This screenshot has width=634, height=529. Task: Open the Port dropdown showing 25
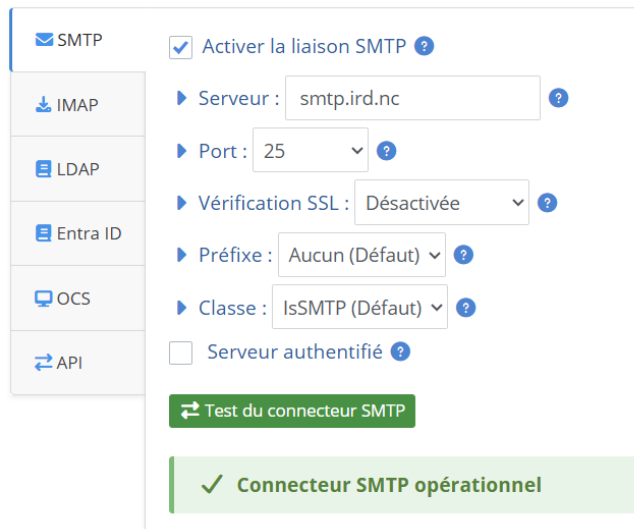(x=311, y=151)
